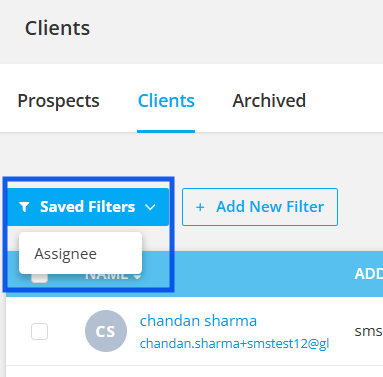Click the chandan.sharma+smstest12 email link

point(234,343)
